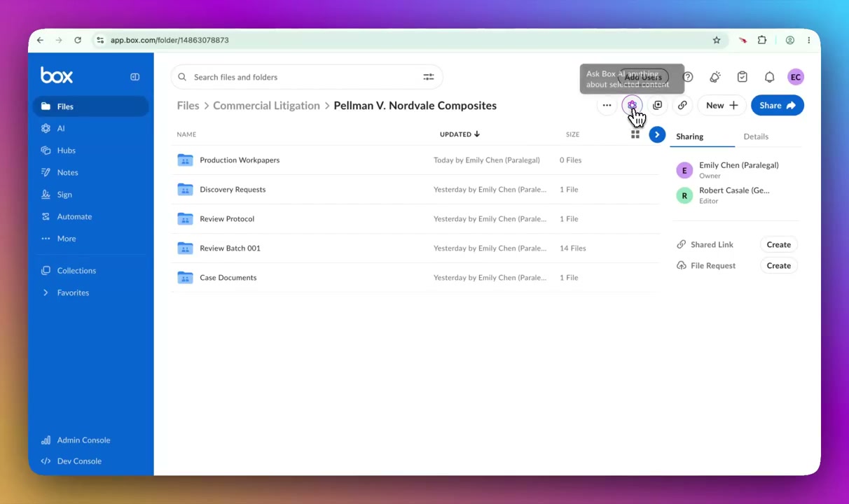This screenshot has width=849, height=504.
Task: Open the help question mark icon
Action: pyautogui.click(x=688, y=77)
